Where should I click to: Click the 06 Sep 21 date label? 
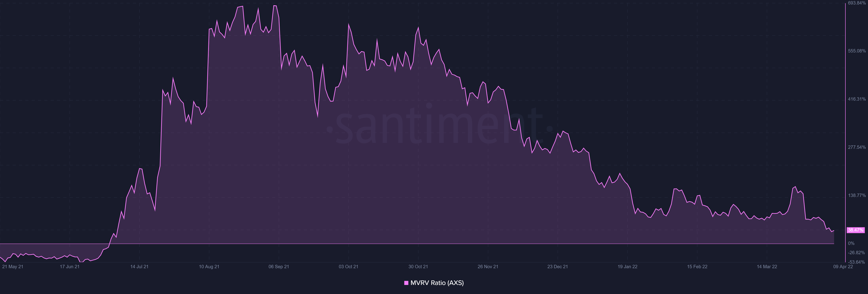(279, 267)
